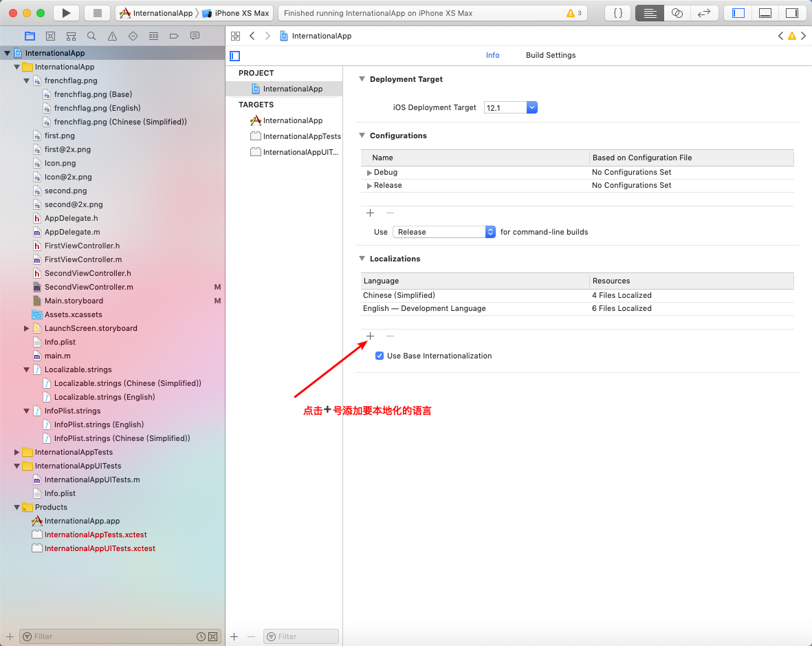
Task: Run the app with the Play button
Action: point(66,13)
